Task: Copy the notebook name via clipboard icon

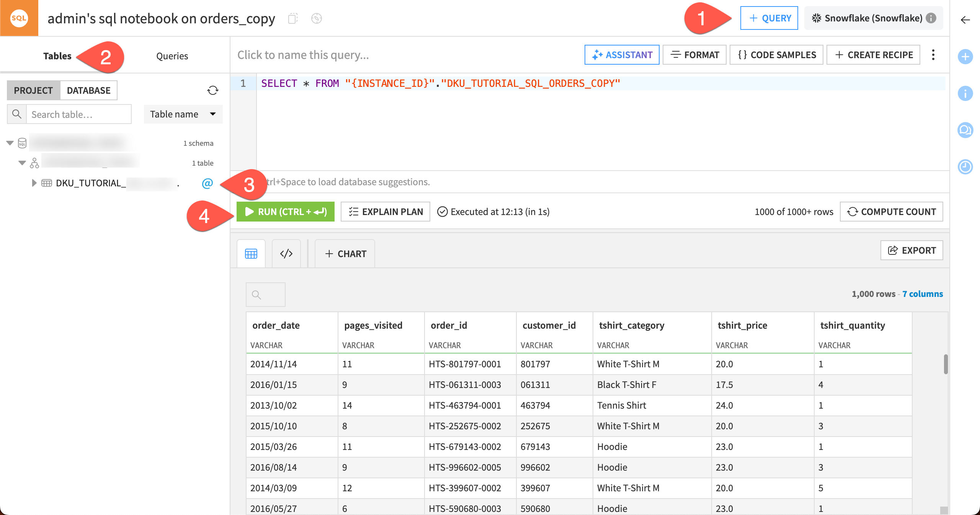Action: pos(292,18)
